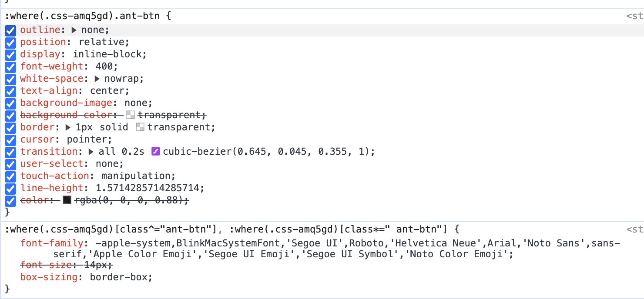Uncheck the cursor: pointer checkbox
The height and width of the screenshot is (299, 644).
pyautogui.click(x=11, y=140)
